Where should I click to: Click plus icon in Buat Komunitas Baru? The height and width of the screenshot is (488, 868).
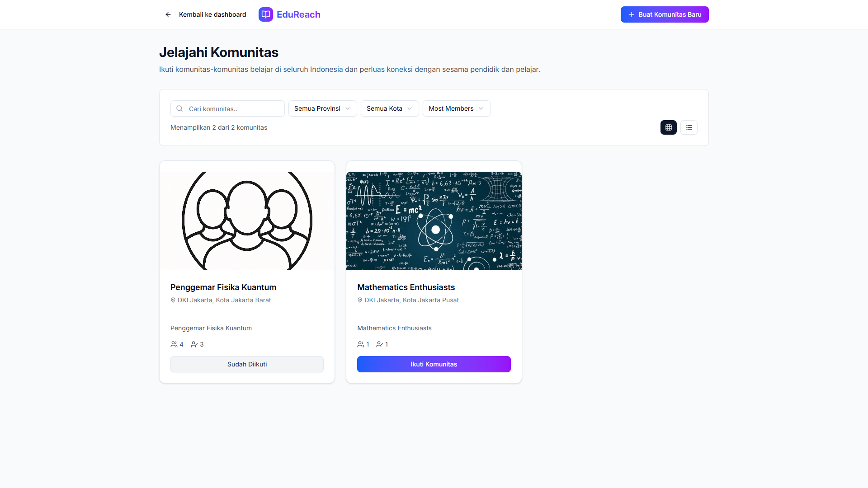coord(632,15)
